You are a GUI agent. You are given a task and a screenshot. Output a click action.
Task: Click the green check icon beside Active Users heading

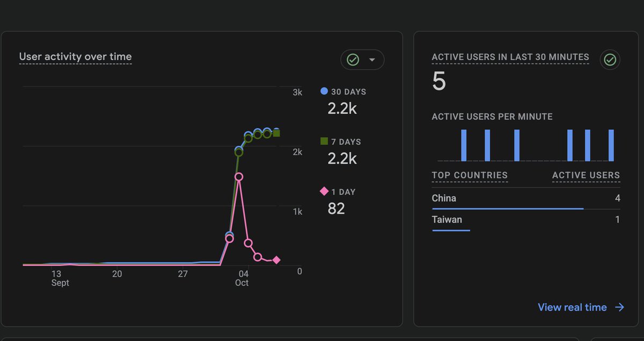coord(610,60)
